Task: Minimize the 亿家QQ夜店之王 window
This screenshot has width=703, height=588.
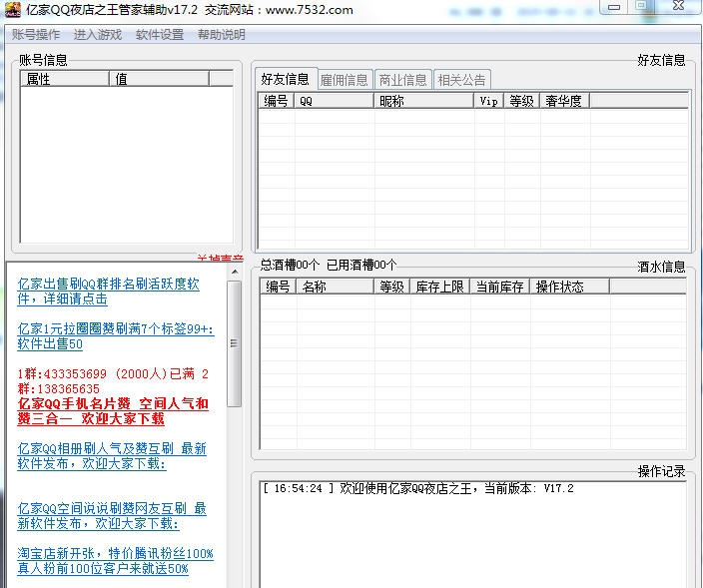Action: click(x=614, y=6)
